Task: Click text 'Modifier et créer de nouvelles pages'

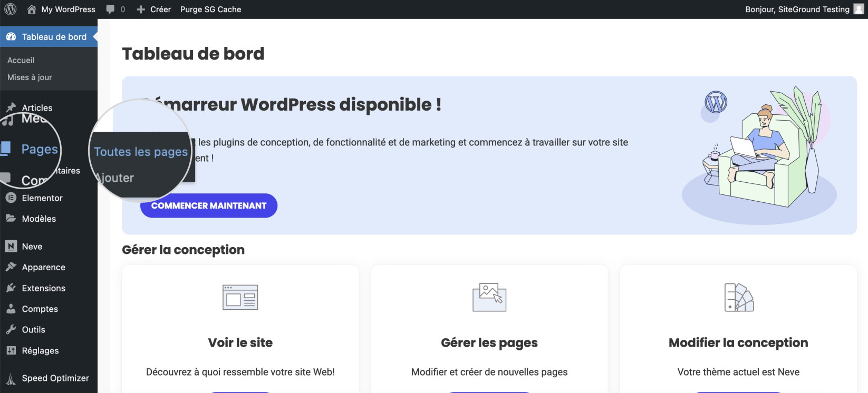Action: [x=489, y=372]
